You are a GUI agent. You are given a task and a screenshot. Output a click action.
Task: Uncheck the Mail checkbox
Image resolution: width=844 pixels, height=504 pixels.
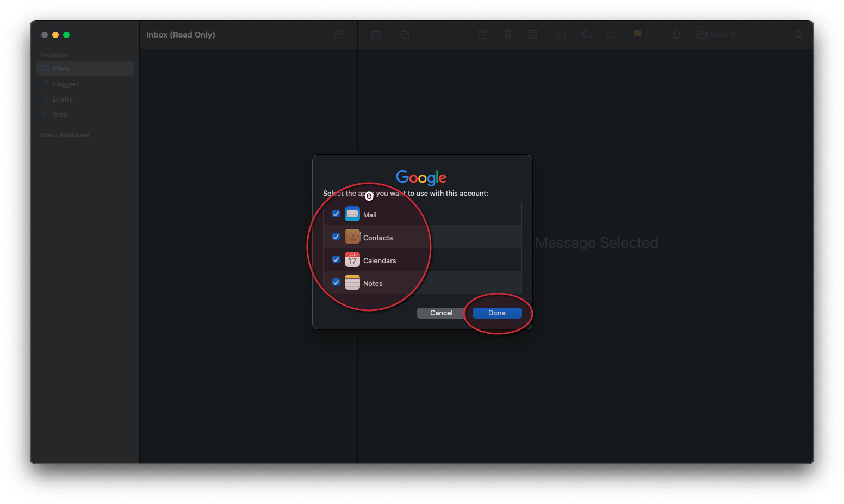336,214
